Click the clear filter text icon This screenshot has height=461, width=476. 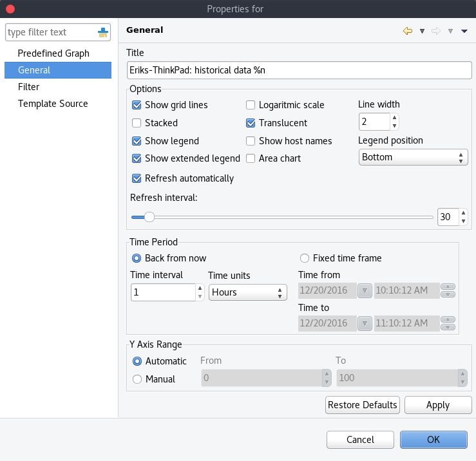pos(103,32)
